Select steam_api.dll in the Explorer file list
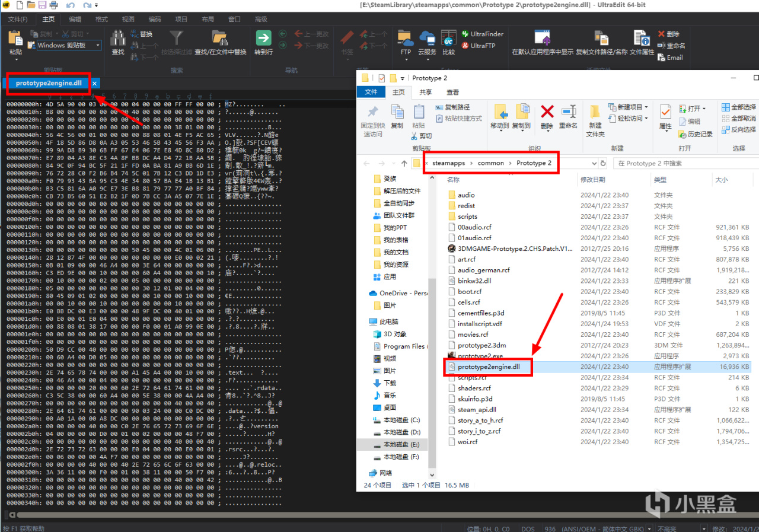This screenshot has height=532, width=759. pos(477,410)
